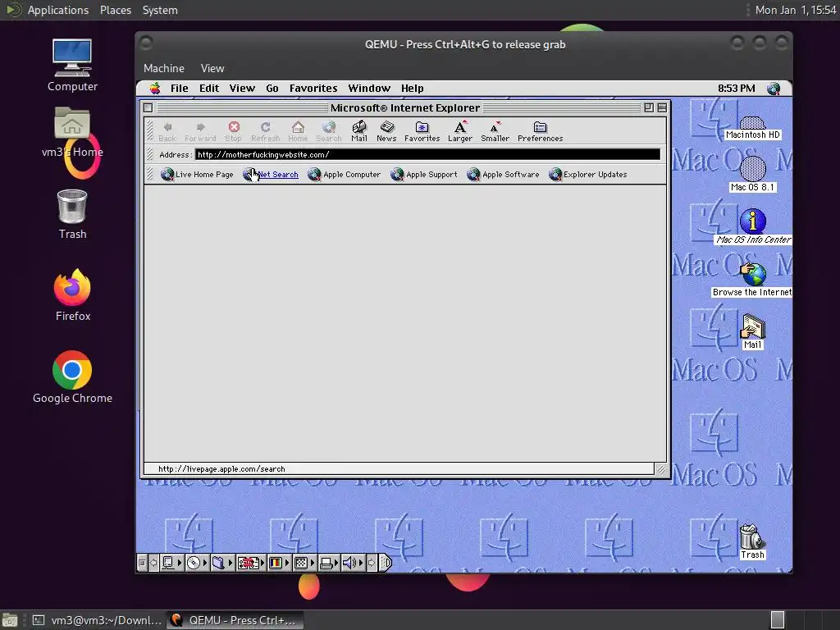The width and height of the screenshot is (840, 630).
Task: Make text smaller with the Smaller icon
Action: [495, 131]
